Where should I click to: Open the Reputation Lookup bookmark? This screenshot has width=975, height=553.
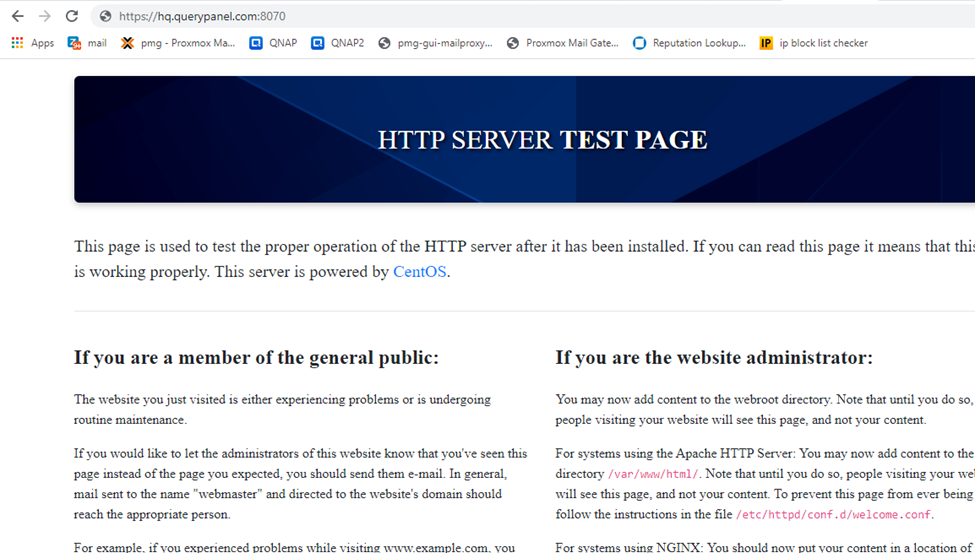coord(690,43)
